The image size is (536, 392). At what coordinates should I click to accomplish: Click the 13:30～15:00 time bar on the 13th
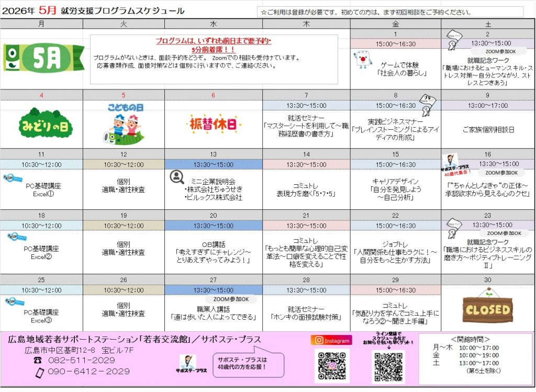(213, 164)
